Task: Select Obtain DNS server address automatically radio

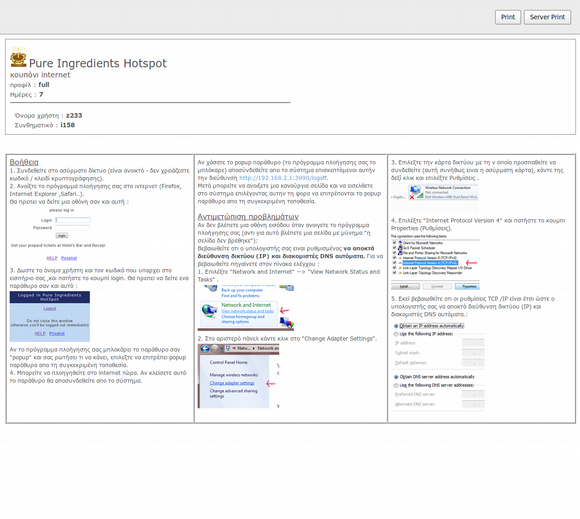Action: pyautogui.click(x=396, y=377)
